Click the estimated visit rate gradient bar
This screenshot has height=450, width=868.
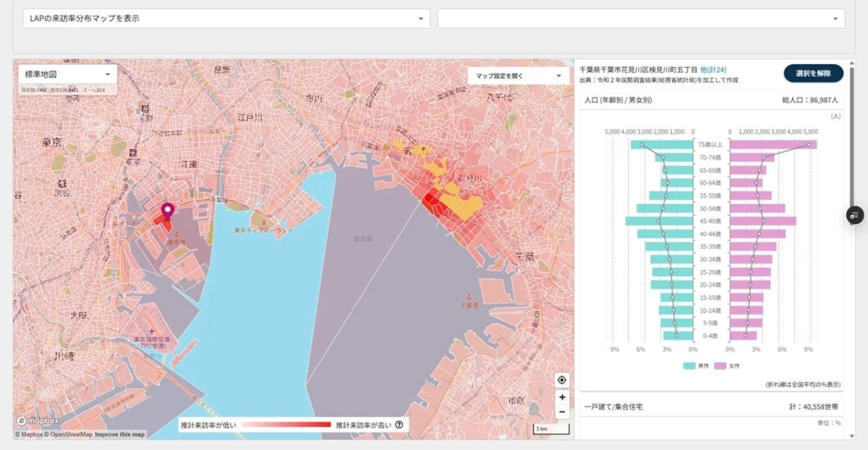(x=285, y=425)
